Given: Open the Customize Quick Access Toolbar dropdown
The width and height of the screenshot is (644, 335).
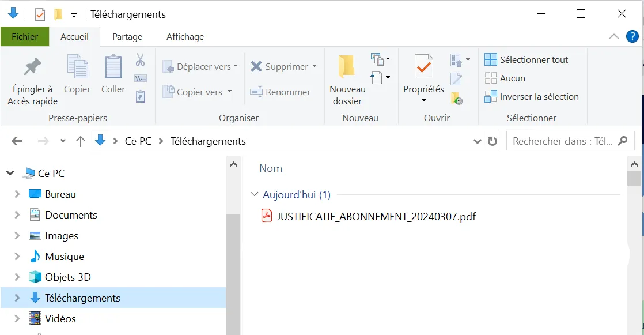Looking at the screenshot, I should (x=74, y=16).
